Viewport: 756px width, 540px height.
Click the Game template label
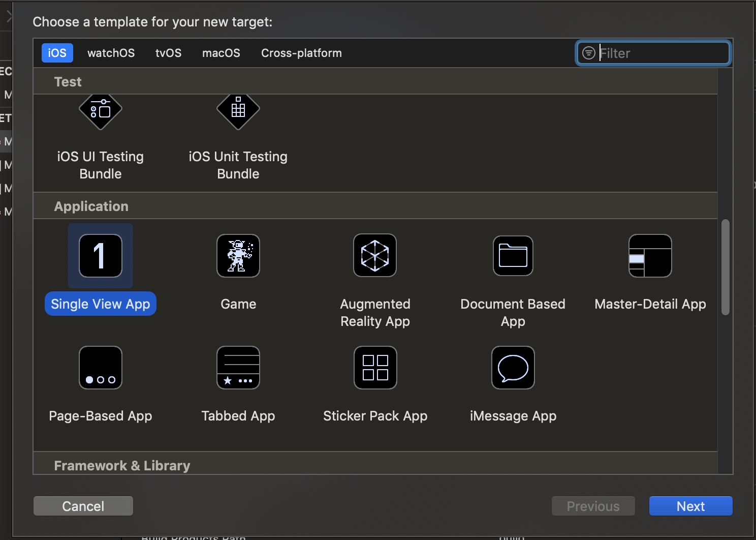(x=238, y=304)
